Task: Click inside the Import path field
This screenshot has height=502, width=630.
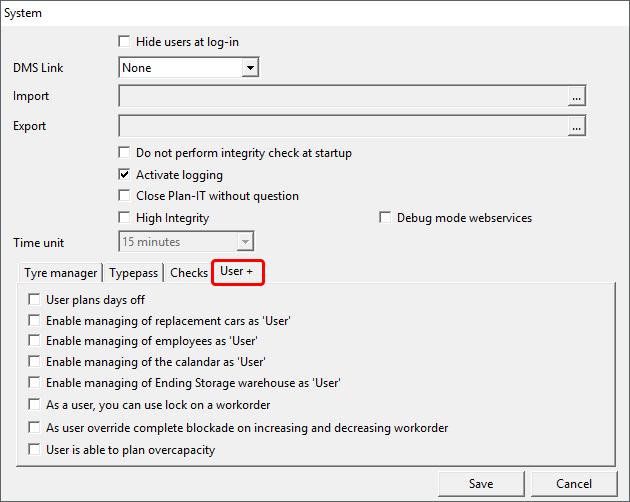Action: (x=342, y=97)
